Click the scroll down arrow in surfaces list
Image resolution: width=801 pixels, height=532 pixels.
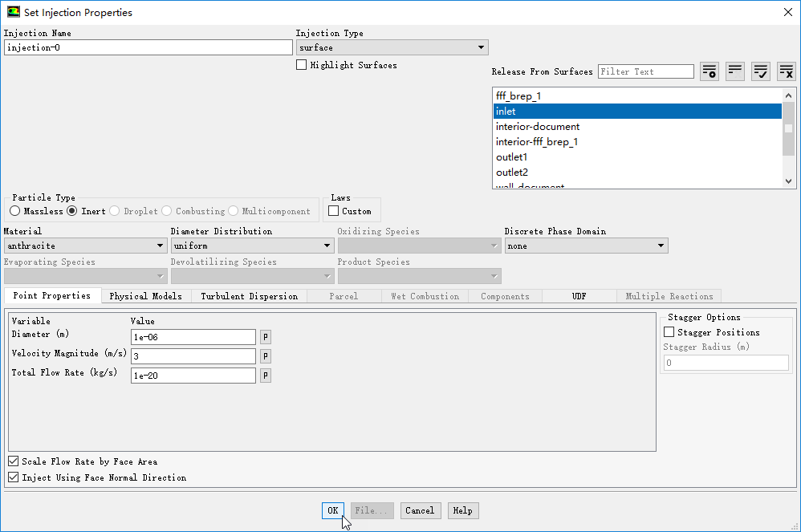(789, 181)
